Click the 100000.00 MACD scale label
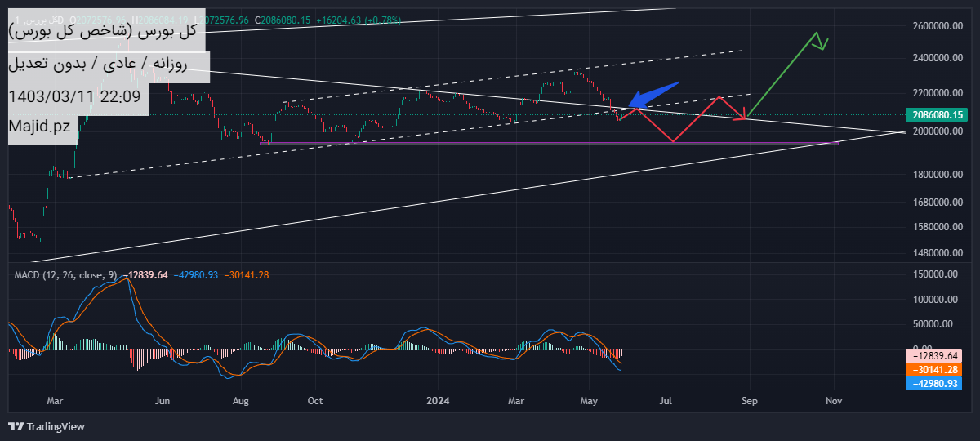This screenshot has height=441, width=980. click(934, 300)
